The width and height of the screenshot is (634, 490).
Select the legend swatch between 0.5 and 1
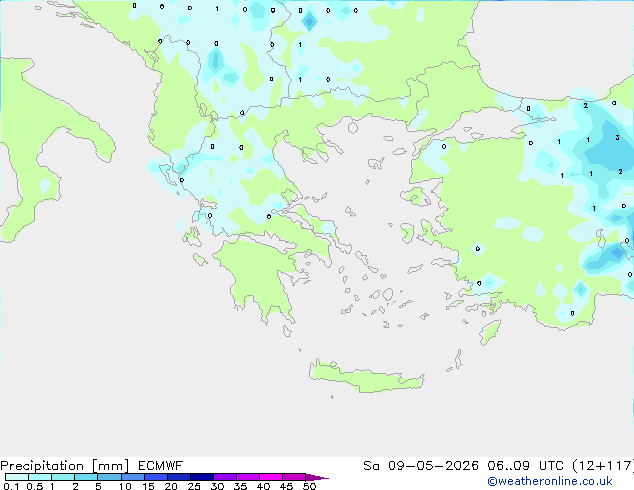pyautogui.click(x=40, y=477)
